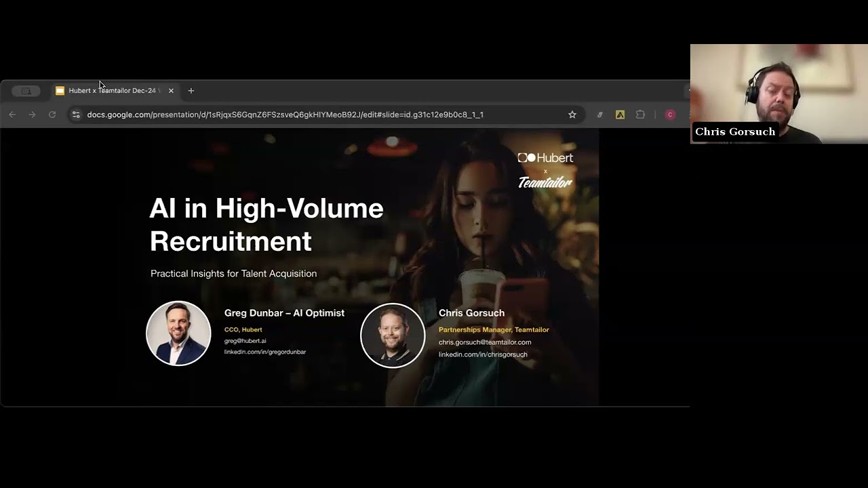The image size is (868, 488).
Task: Click the greg@hubert.ai email
Action: pyautogui.click(x=245, y=341)
